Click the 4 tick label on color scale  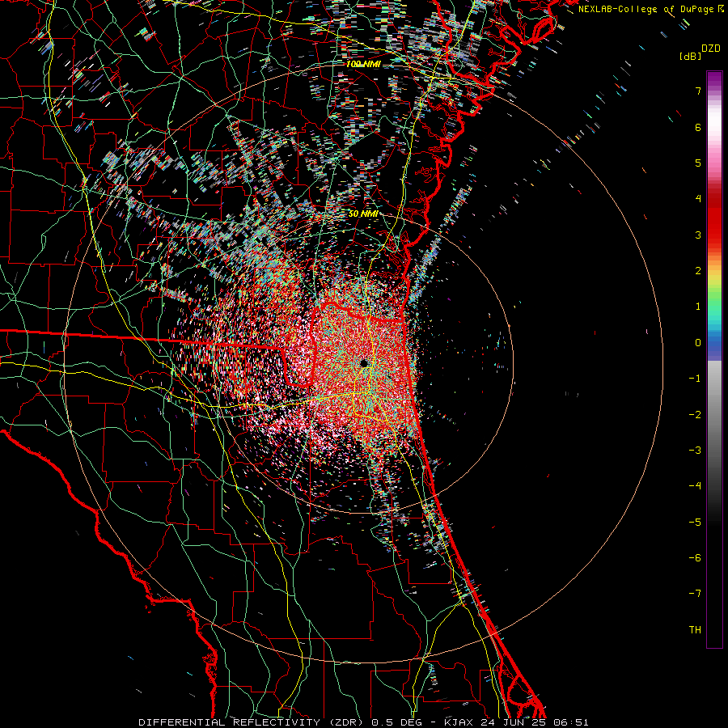coord(698,199)
